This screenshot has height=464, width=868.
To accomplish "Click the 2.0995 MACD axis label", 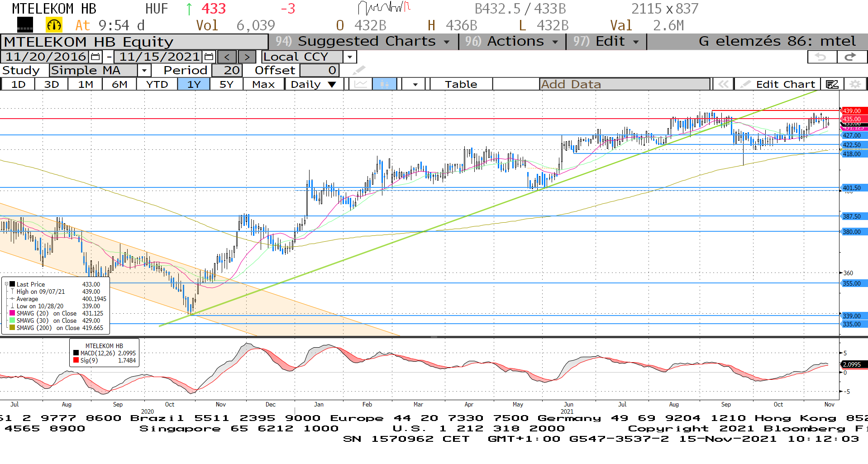I will [854, 364].
